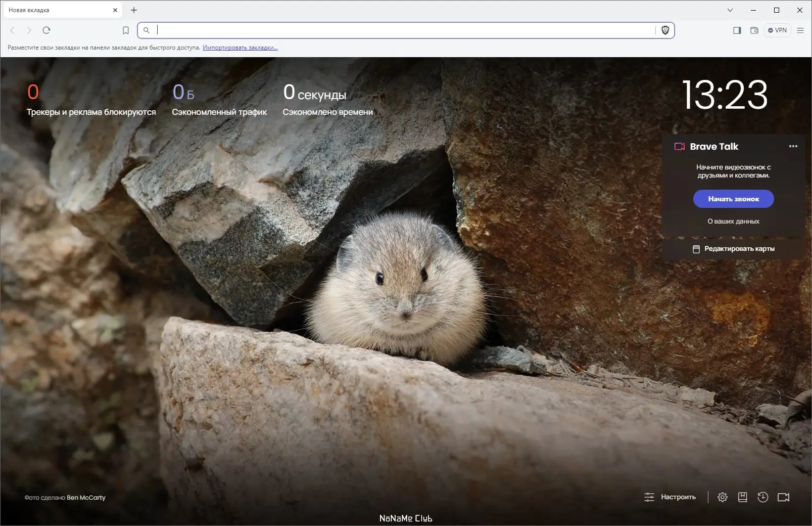The image size is (812, 526).
Task: Click the Начать звонок button
Action: pyautogui.click(x=733, y=199)
